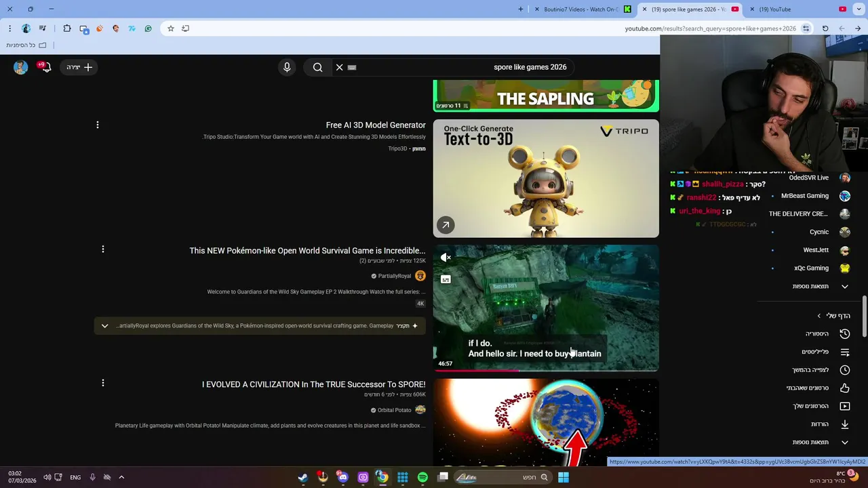Viewport: 868px width, 488px height.
Task: Open THE SAPLING thumbnail
Action: tap(546, 96)
